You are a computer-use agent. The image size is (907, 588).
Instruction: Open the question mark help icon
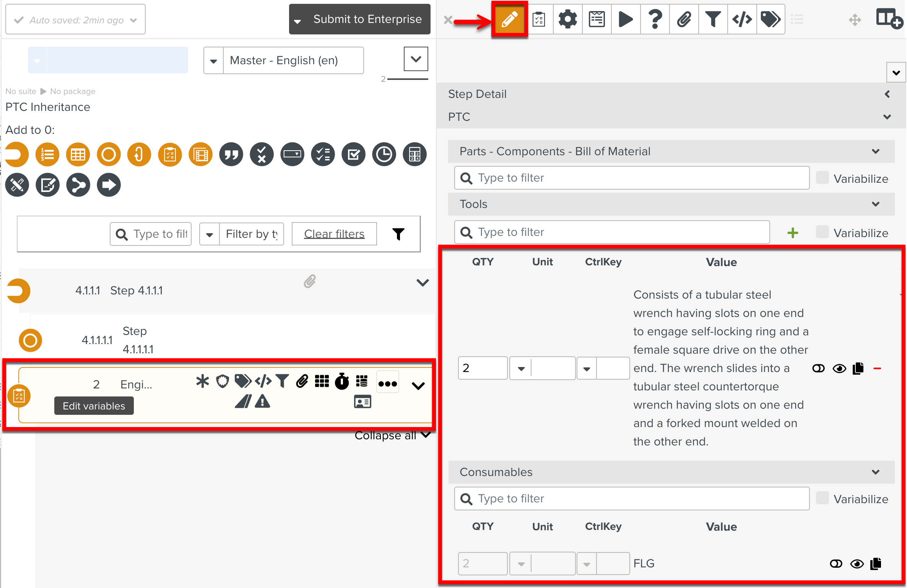(x=655, y=19)
